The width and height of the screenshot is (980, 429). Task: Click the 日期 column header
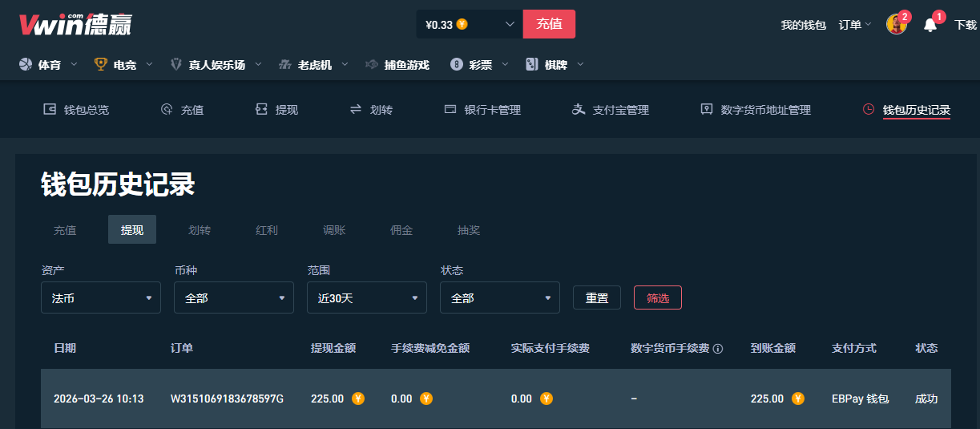click(65, 348)
